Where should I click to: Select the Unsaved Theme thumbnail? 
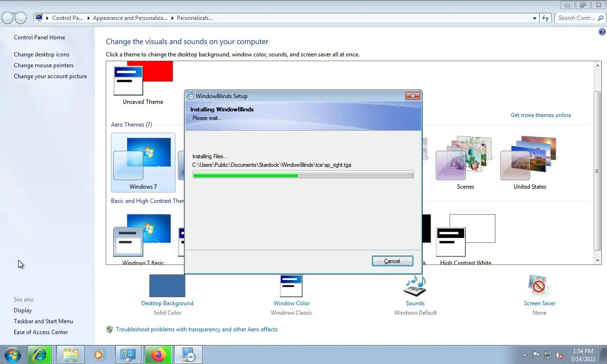click(143, 83)
